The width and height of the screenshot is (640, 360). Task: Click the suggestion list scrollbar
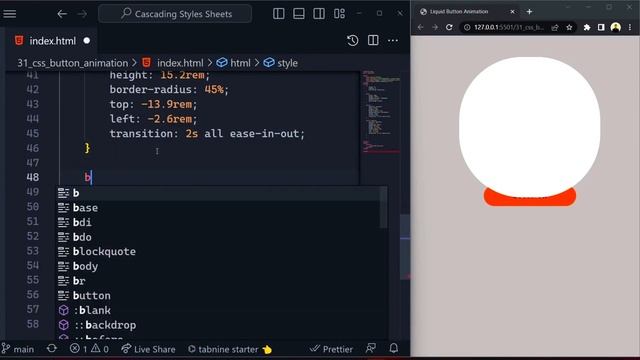point(384,208)
